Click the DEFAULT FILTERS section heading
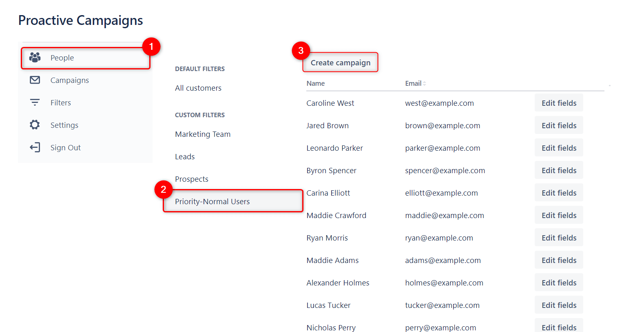Viewport: 644px width, 332px height. (200, 69)
